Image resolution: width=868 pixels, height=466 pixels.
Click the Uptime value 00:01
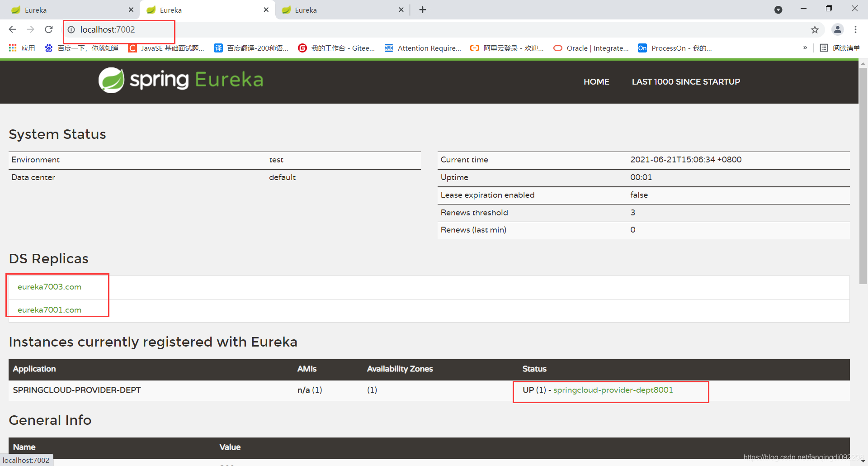pos(641,177)
